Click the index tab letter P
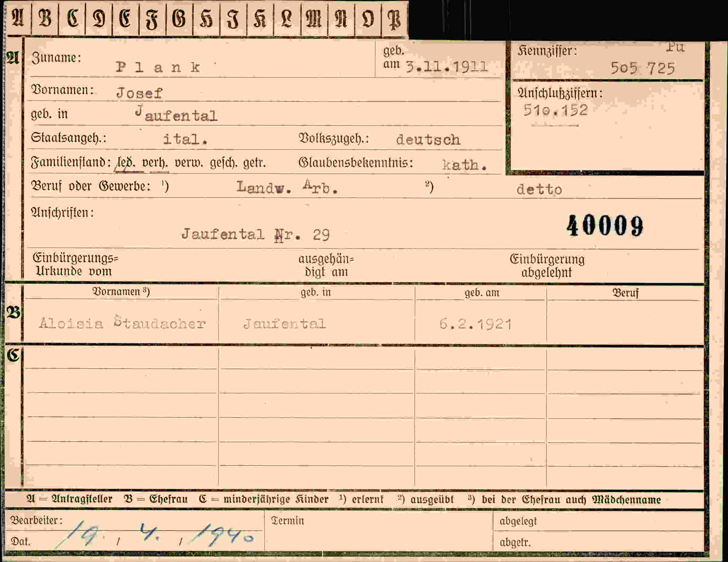Screen dimensions: 728x562 [x=395, y=19]
